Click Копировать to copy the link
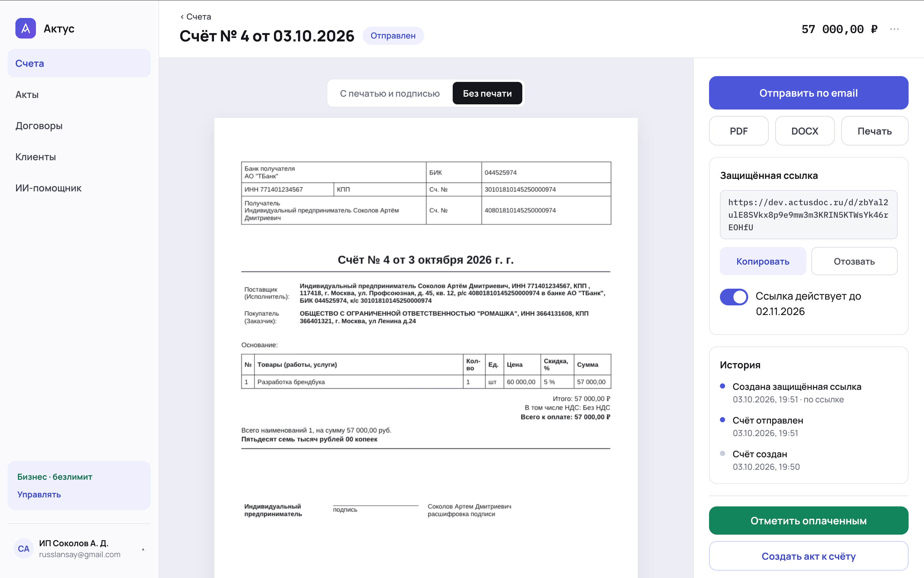Image resolution: width=924 pixels, height=578 pixels. [x=763, y=261]
